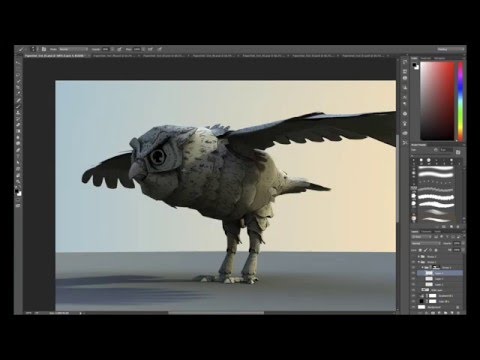Switch to the Channels tab
The image size is (480, 360).
(426, 232)
